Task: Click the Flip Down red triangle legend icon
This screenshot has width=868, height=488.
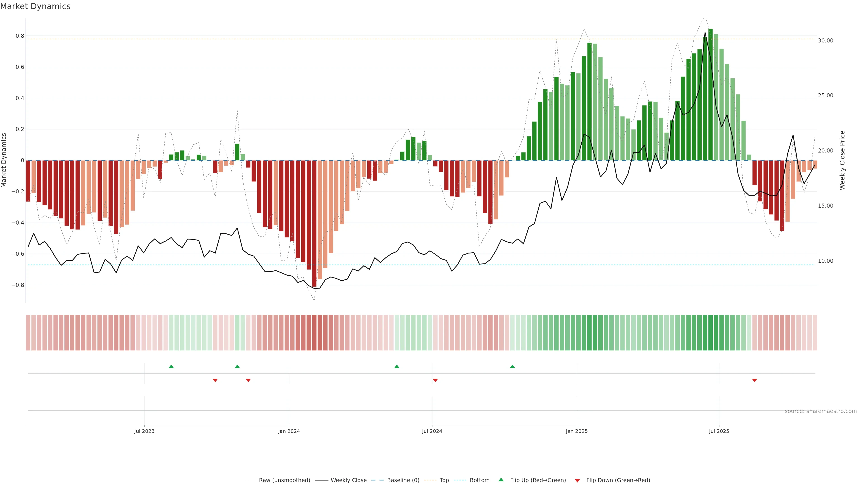Action: (x=577, y=480)
